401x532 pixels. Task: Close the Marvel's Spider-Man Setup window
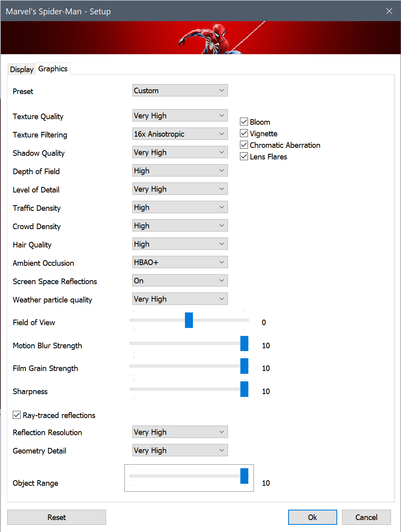click(x=389, y=11)
